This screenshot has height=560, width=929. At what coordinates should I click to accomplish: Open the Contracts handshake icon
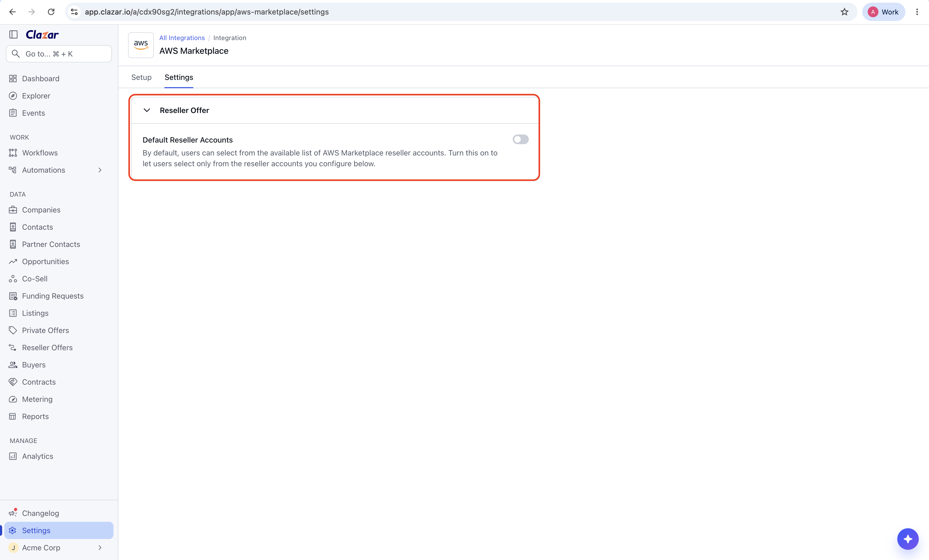pyautogui.click(x=13, y=382)
